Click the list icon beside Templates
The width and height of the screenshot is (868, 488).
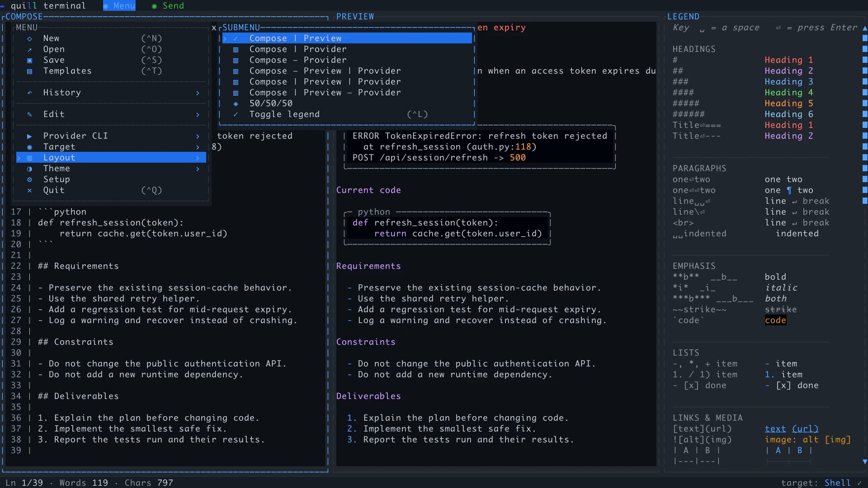pos(29,71)
